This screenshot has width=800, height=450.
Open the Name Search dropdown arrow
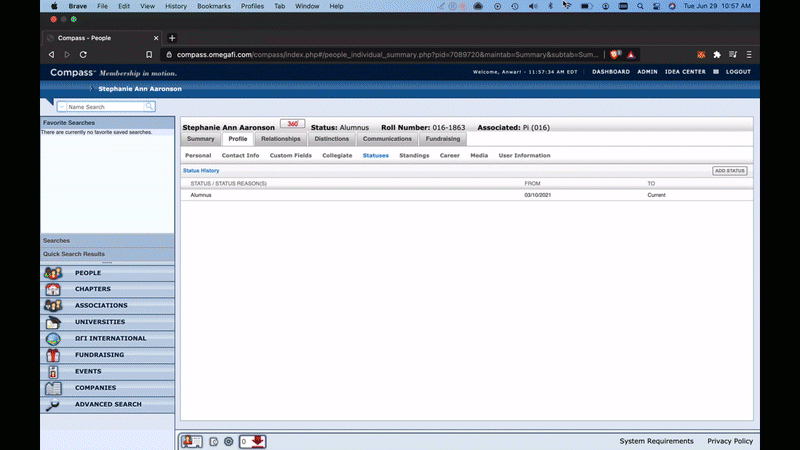[62, 107]
